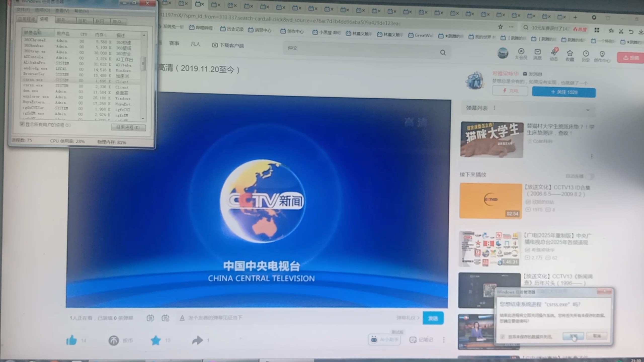Open CCTV13 ID合集 orange video thumbnail
The width and height of the screenshot is (644, 362).
(x=491, y=201)
